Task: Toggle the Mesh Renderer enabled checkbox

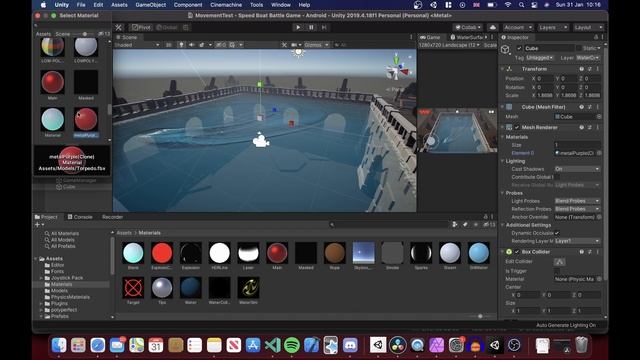Action: 517,127
